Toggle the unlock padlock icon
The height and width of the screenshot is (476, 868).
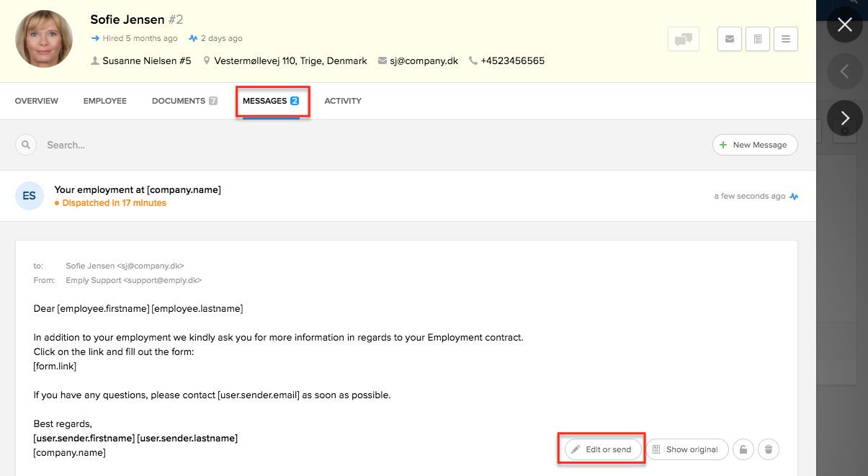pyautogui.click(x=743, y=449)
